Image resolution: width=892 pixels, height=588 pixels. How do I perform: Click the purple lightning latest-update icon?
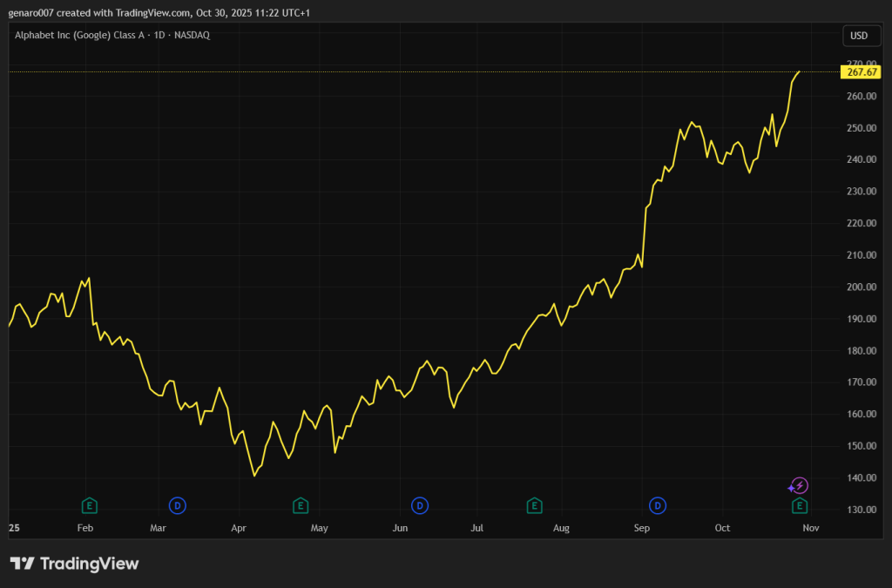799,486
